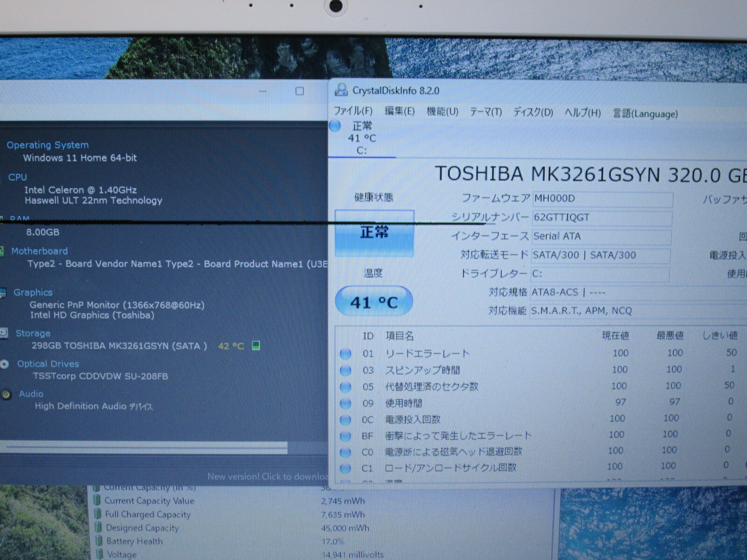Click the green temperature indicator beside 42 °C
747x560 pixels.
[x=256, y=346]
